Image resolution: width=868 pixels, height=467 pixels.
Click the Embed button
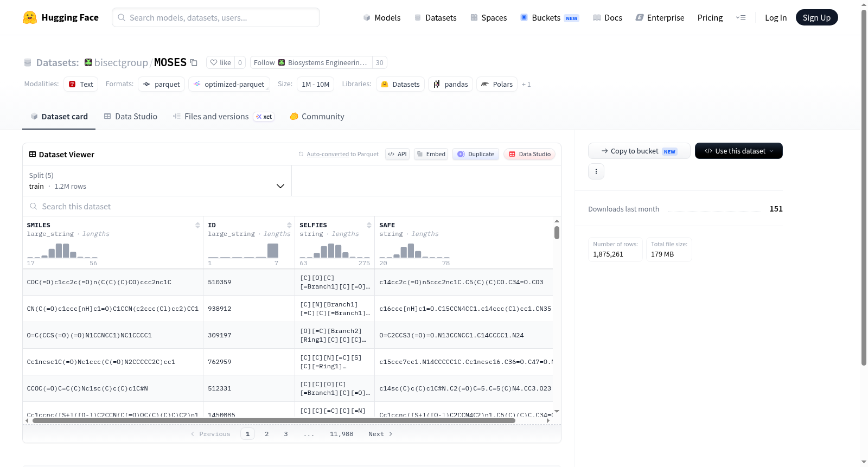pyautogui.click(x=431, y=154)
